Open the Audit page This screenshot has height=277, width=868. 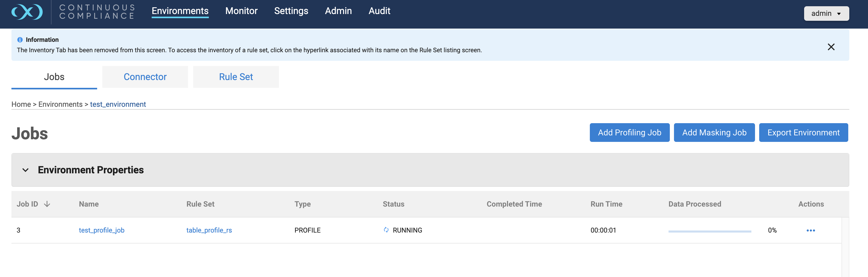[379, 11]
